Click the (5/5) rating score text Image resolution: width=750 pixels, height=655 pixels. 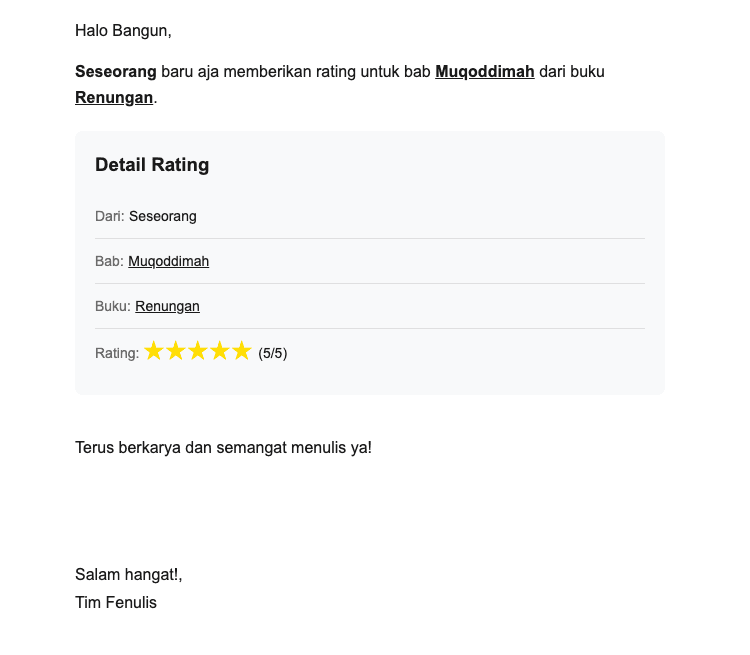(273, 353)
